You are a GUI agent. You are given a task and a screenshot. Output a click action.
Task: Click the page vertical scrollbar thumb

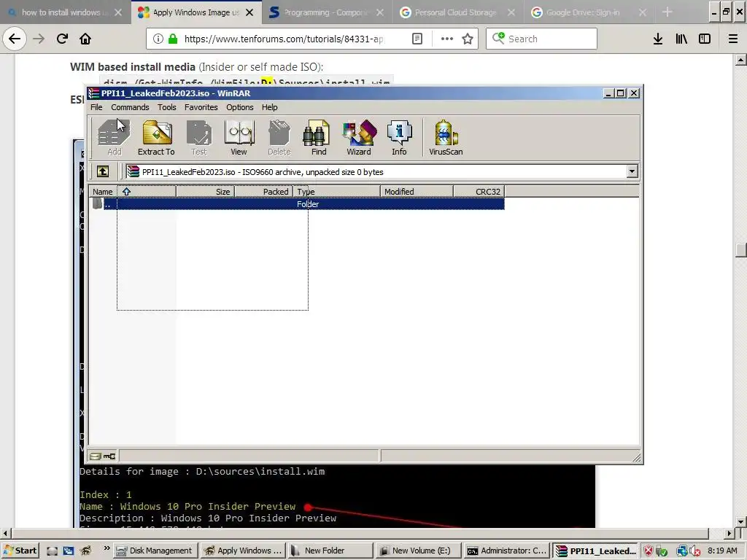pos(741,250)
